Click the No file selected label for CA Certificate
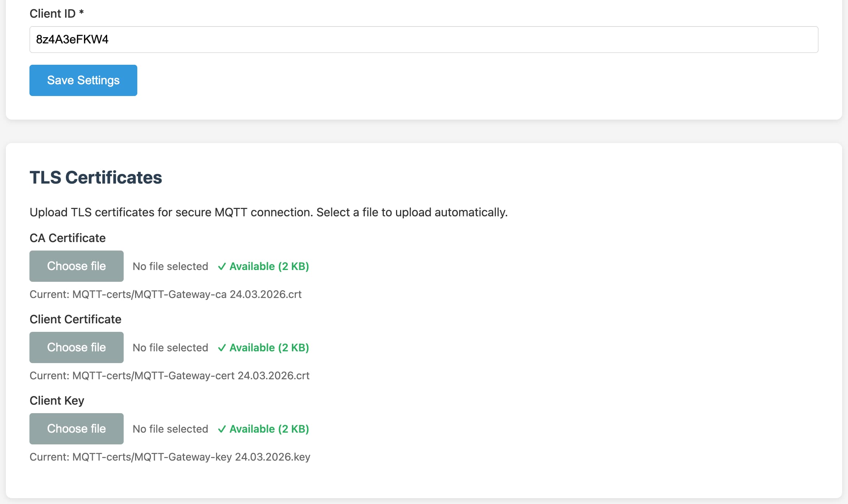 pyautogui.click(x=170, y=266)
